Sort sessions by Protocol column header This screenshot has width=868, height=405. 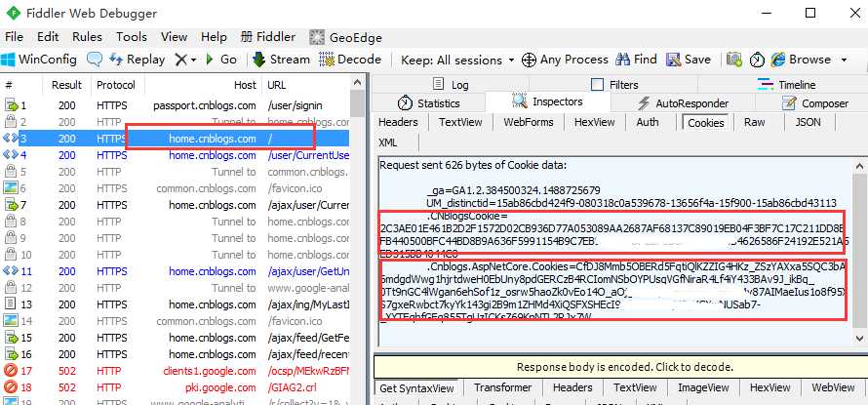(116, 85)
